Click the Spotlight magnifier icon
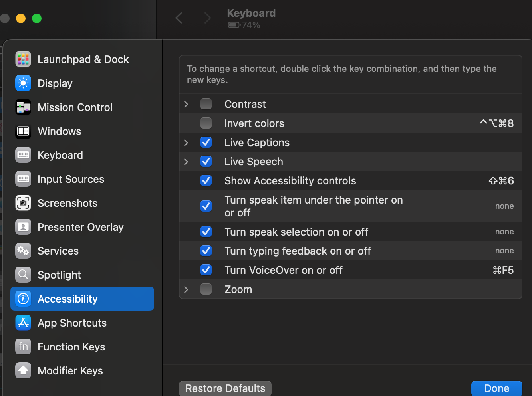The image size is (532, 396). pos(23,275)
